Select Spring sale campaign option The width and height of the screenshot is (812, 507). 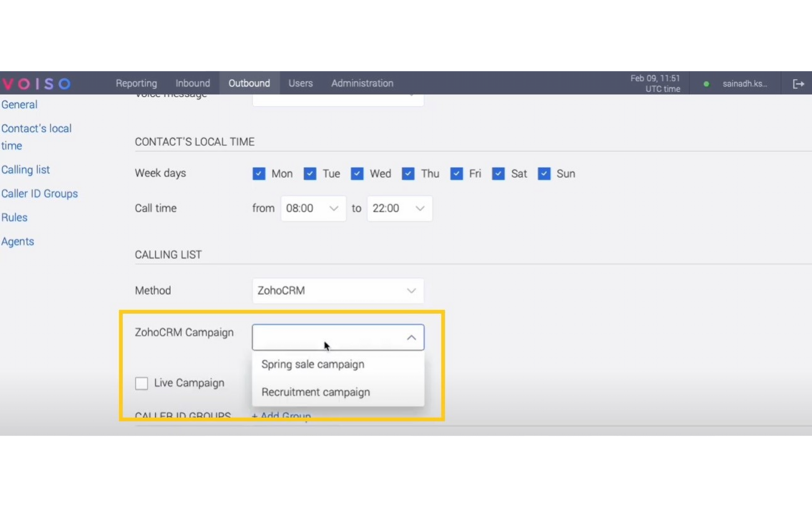click(338, 364)
